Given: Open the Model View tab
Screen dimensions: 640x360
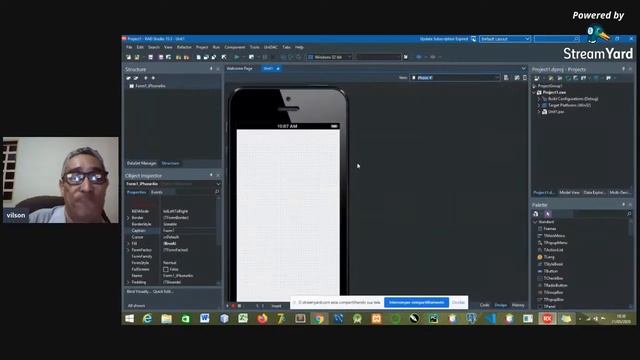Looking at the screenshot, I should (569, 192).
